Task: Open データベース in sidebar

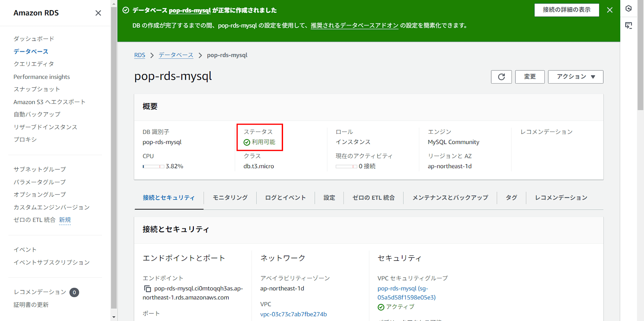Action: click(x=31, y=52)
